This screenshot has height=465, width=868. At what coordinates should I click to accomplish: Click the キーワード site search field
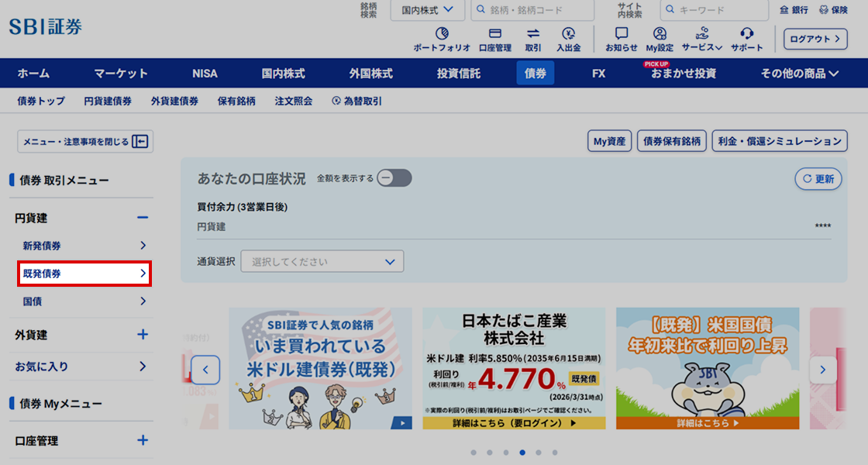715,10
